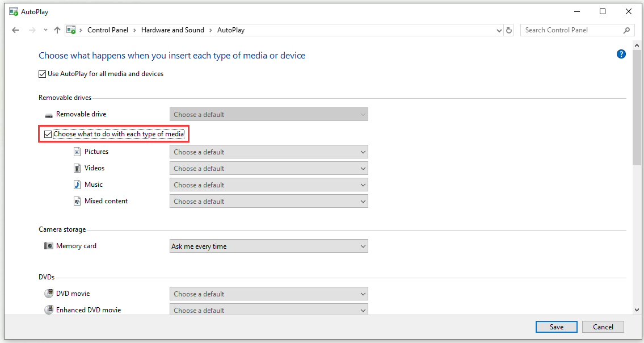Open the blue Help icon
Viewport: 644px width, 343px height.
click(621, 54)
